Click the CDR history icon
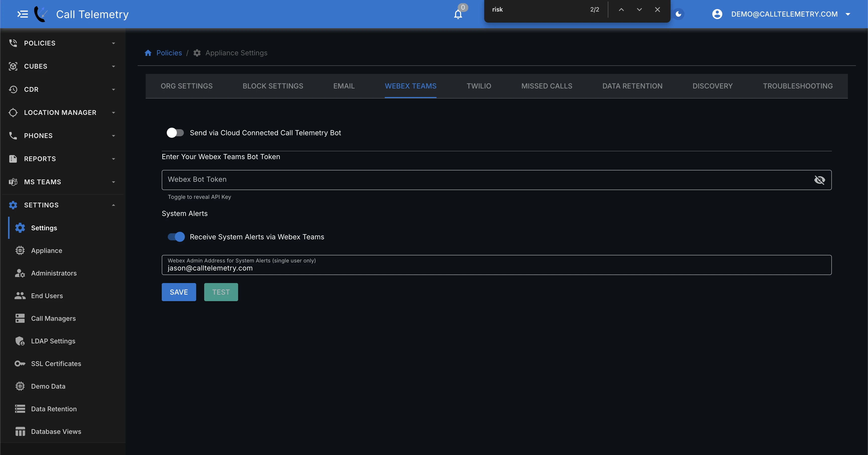This screenshot has width=868, height=455. (x=13, y=89)
